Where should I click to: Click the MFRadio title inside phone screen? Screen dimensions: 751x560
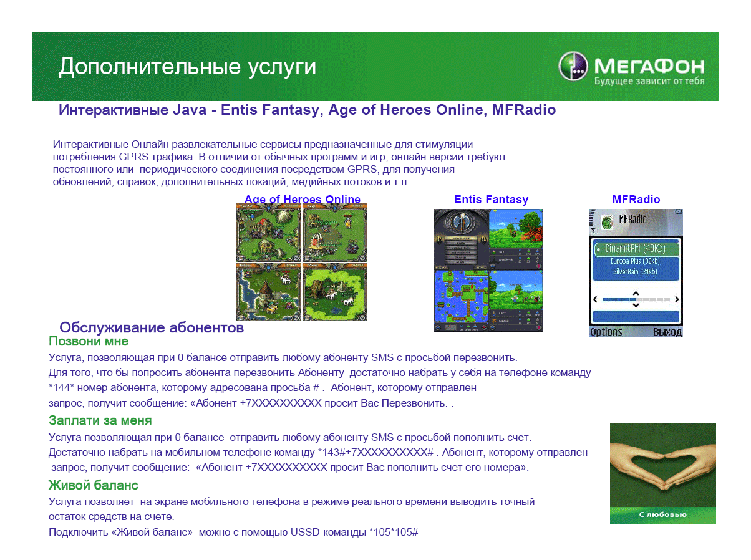pyautogui.click(x=632, y=220)
